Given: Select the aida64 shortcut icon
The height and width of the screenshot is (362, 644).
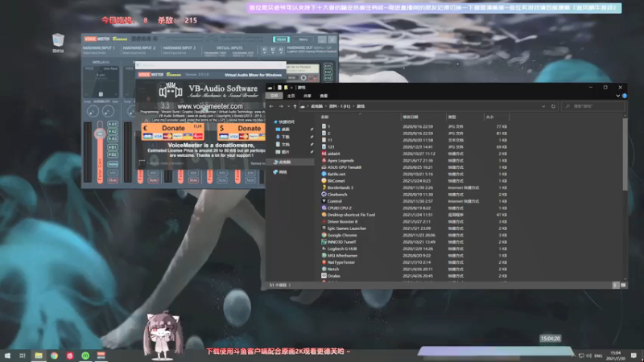Looking at the screenshot, I should [324, 154].
